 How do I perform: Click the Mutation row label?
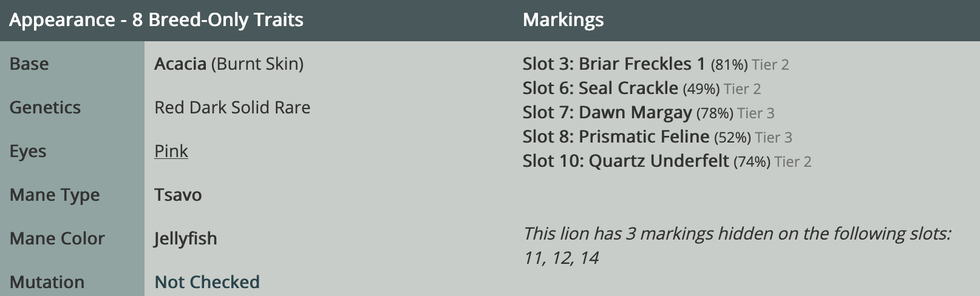[x=47, y=282]
